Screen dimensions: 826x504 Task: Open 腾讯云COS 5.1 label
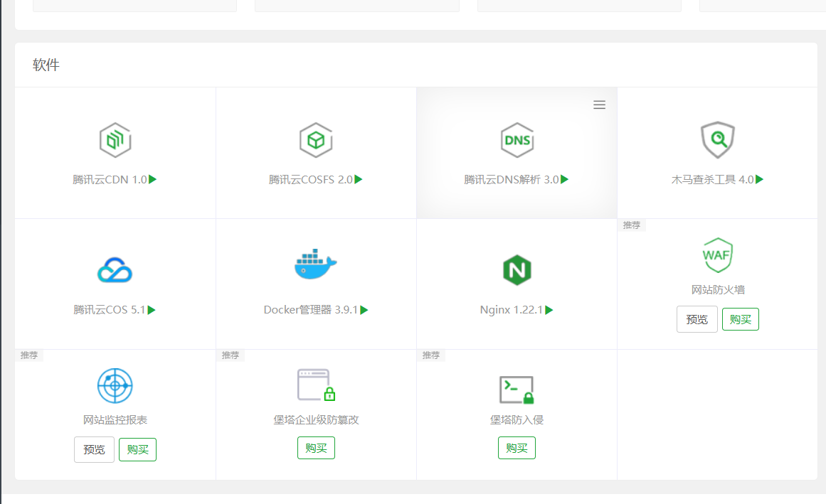tap(109, 310)
